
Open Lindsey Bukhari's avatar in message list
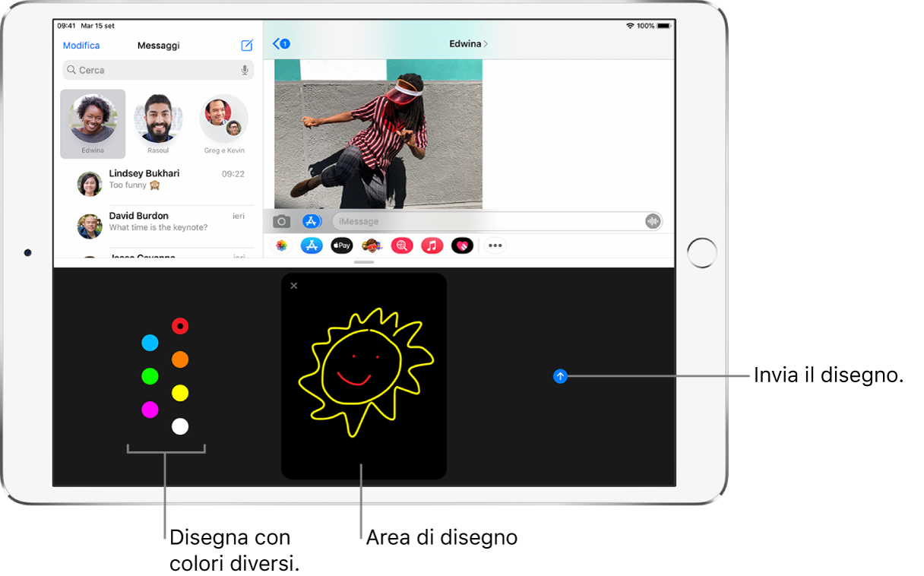[x=90, y=184]
